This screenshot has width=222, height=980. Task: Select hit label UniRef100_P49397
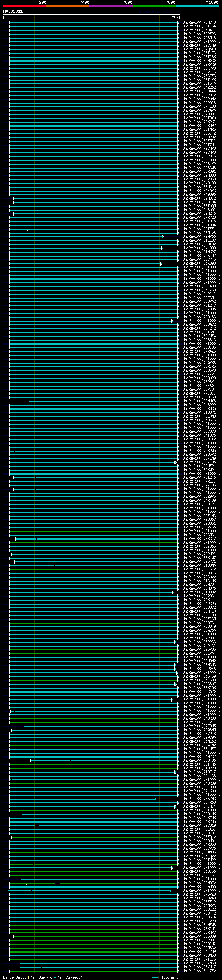[x=199, y=114]
